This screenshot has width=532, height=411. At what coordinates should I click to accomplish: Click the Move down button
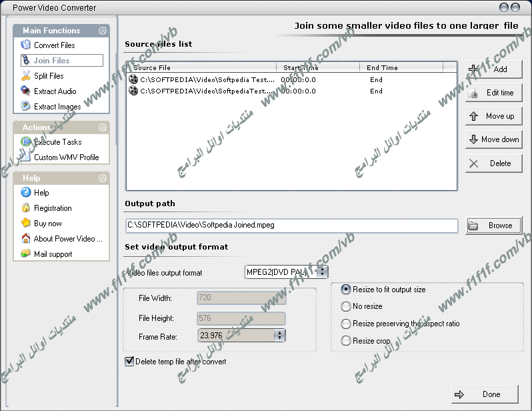point(493,139)
